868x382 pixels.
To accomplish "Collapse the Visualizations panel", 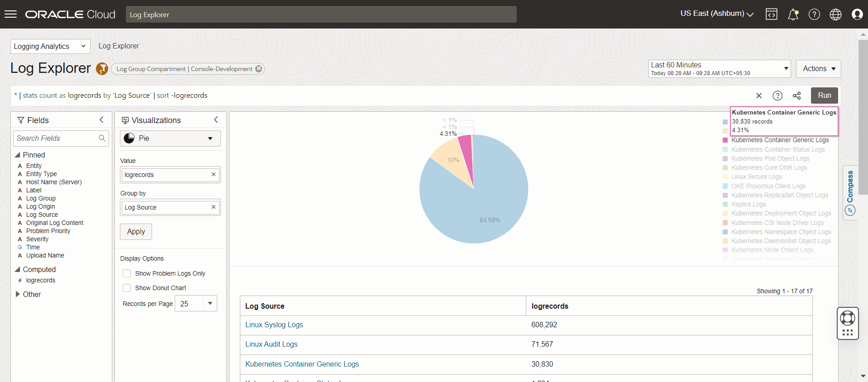I will pyautogui.click(x=216, y=120).
